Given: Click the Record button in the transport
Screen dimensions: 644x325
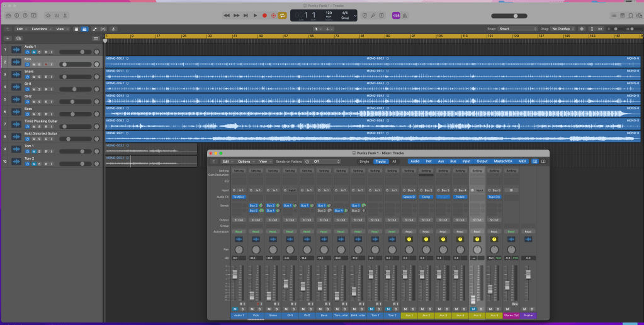Looking at the screenshot, I should pyautogui.click(x=264, y=15).
